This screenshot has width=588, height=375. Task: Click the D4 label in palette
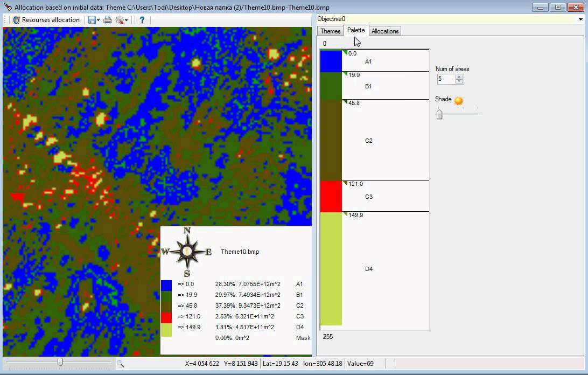(369, 269)
